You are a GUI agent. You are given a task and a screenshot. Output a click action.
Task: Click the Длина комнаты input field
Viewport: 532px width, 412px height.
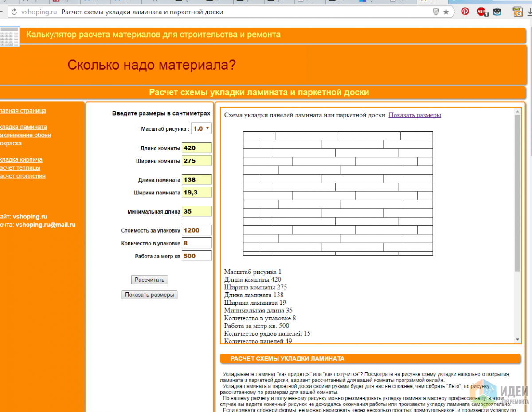(196, 148)
